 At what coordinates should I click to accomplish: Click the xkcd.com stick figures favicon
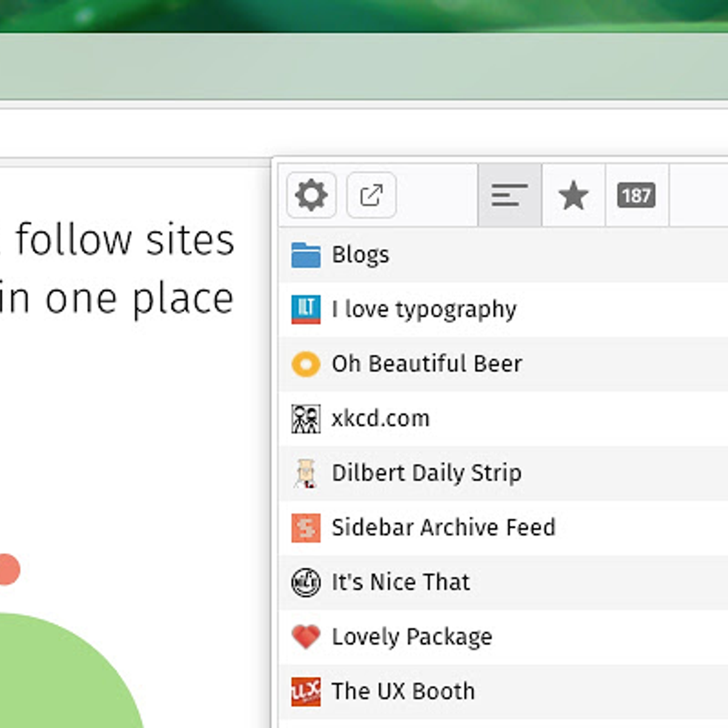coord(306,419)
